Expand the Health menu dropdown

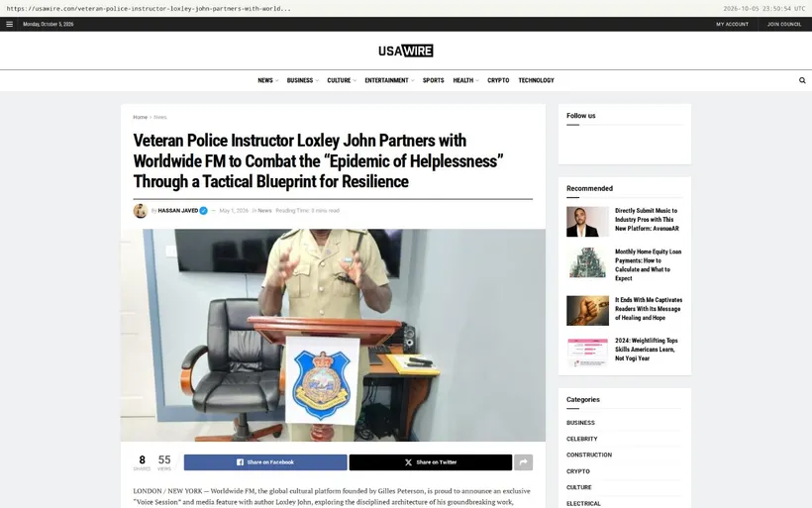[465, 80]
